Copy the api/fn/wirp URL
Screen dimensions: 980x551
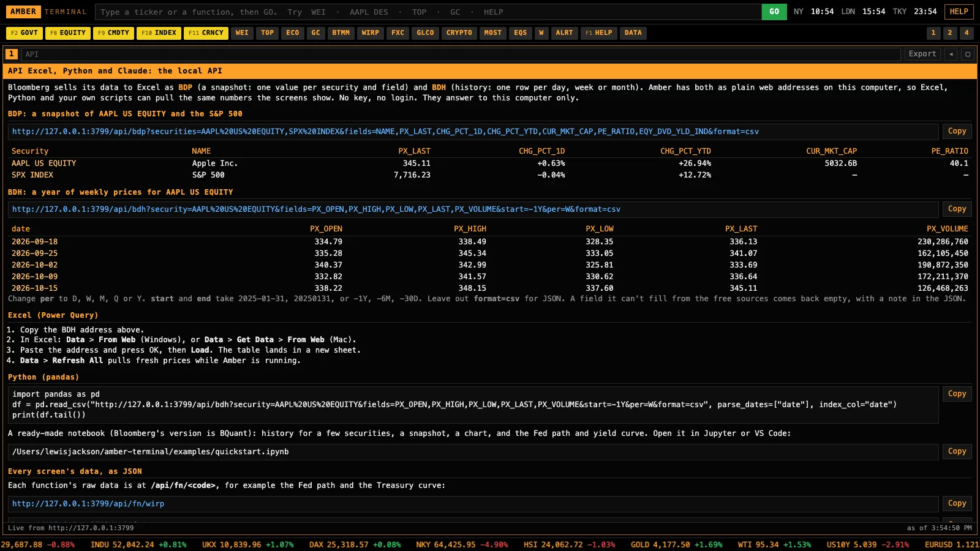[x=957, y=503]
